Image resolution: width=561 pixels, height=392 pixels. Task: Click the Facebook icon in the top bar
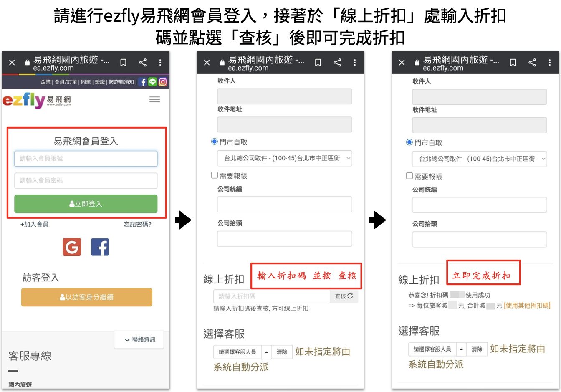pyautogui.click(x=143, y=82)
